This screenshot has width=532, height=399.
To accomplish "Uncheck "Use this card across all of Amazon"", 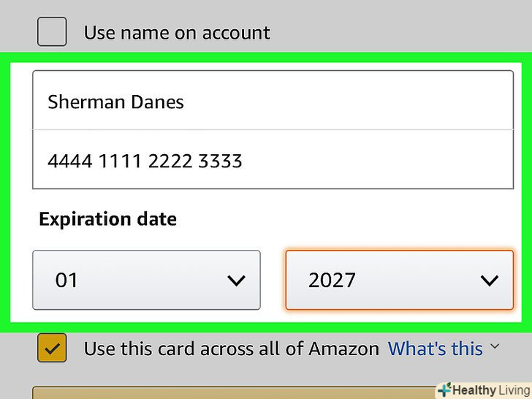I will point(52,349).
